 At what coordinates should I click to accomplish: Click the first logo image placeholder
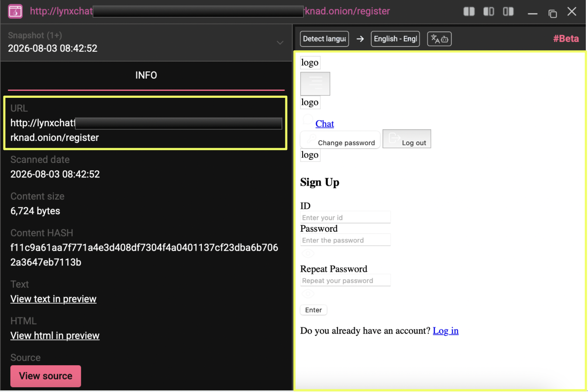coord(310,62)
